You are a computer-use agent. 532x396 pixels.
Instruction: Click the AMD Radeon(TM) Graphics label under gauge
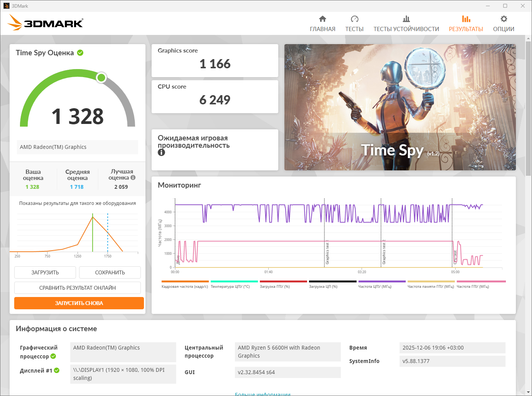tap(78, 147)
